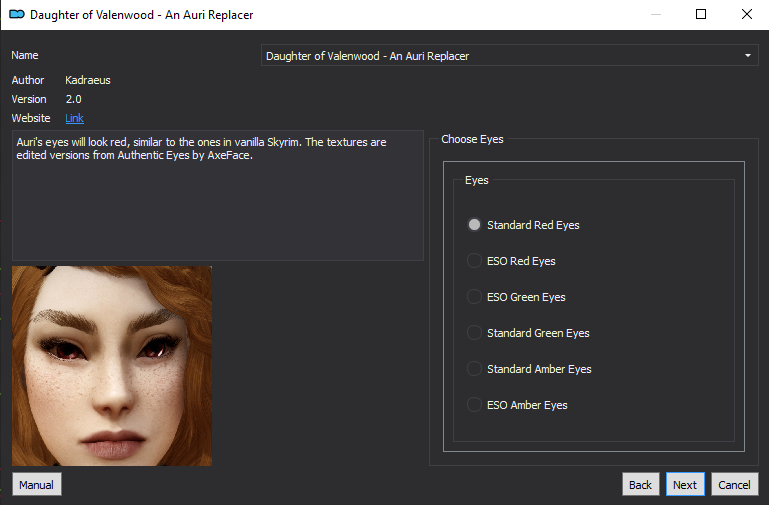Minimize the installer window
Viewport: 769px width, 505px height.
[656, 14]
